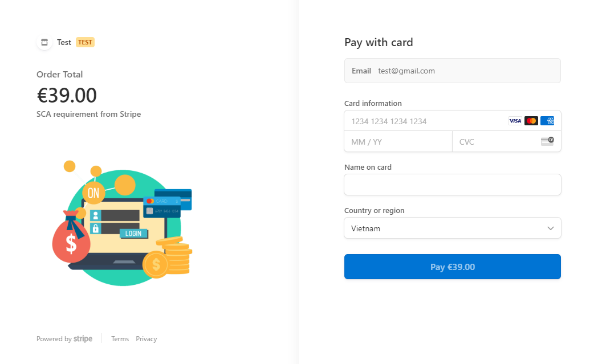Open the Terms link
The width and height of the screenshot is (602, 364).
[x=120, y=339]
